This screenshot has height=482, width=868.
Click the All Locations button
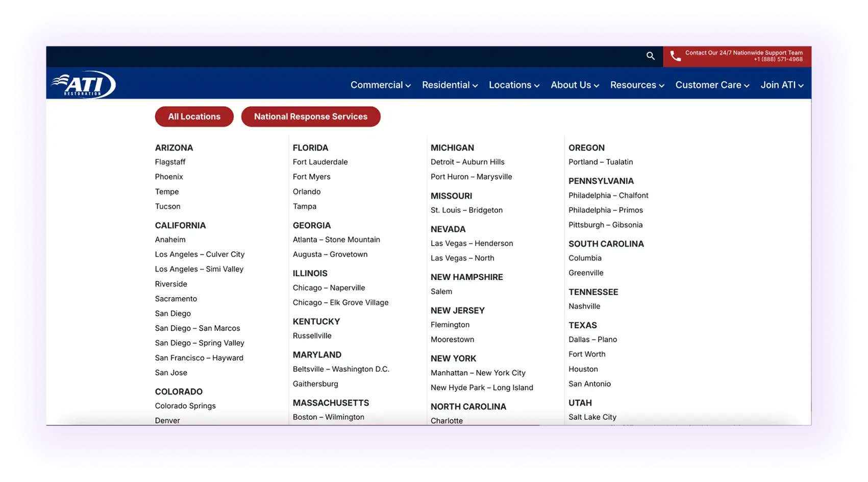click(194, 116)
